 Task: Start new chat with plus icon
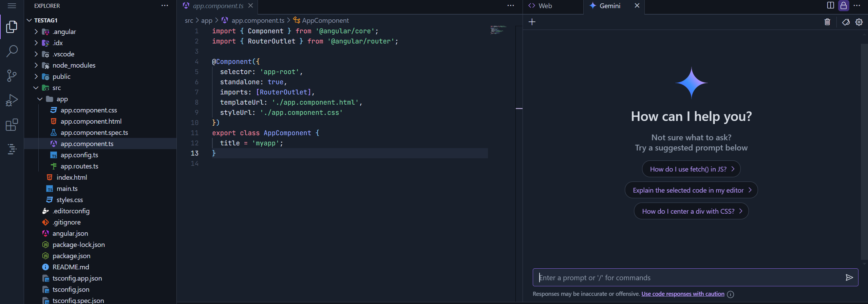click(532, 22)
